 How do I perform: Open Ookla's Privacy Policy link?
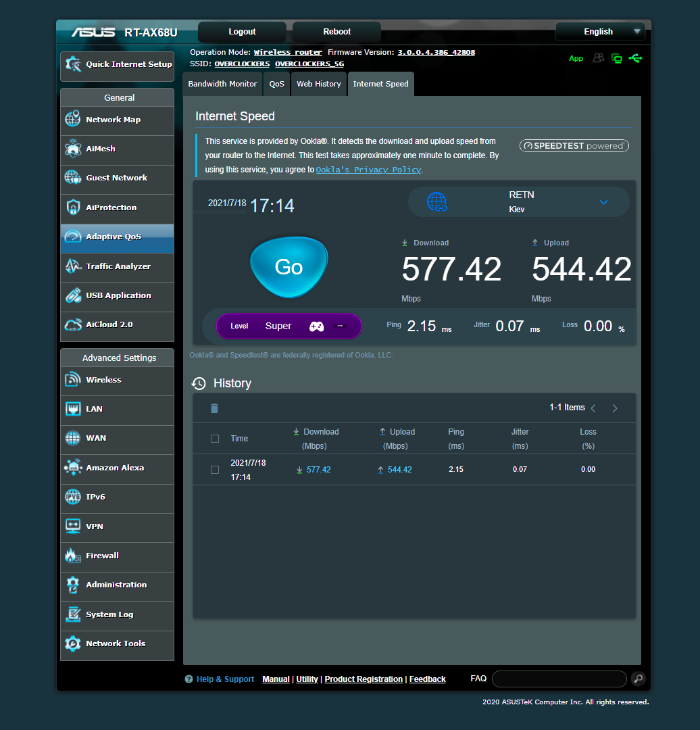(368, 169)
